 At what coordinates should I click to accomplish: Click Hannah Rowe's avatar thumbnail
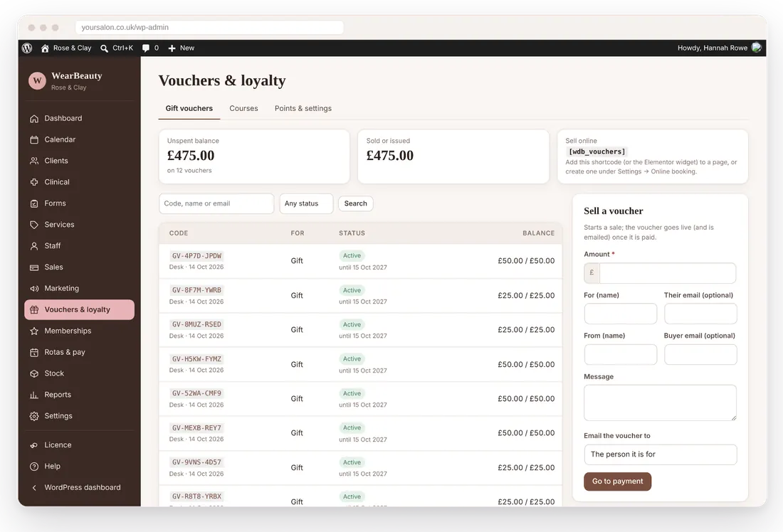coord(757,48)
